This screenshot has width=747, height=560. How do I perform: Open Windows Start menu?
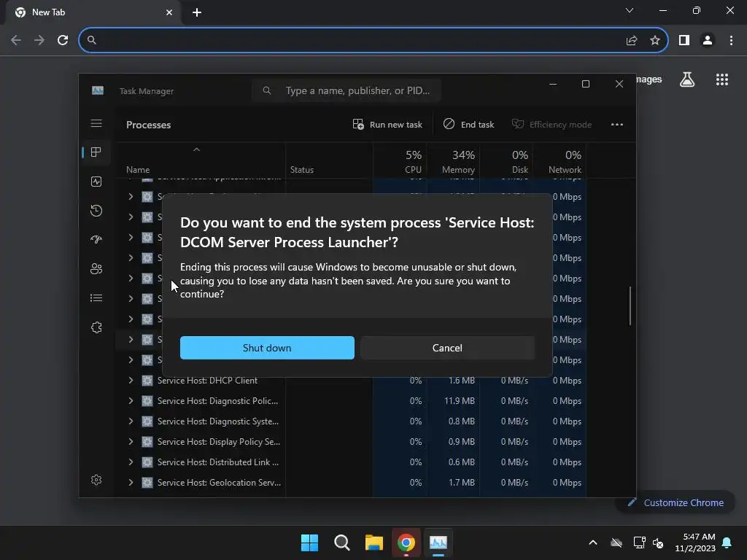pyautogui.click(x=309, y=542)
